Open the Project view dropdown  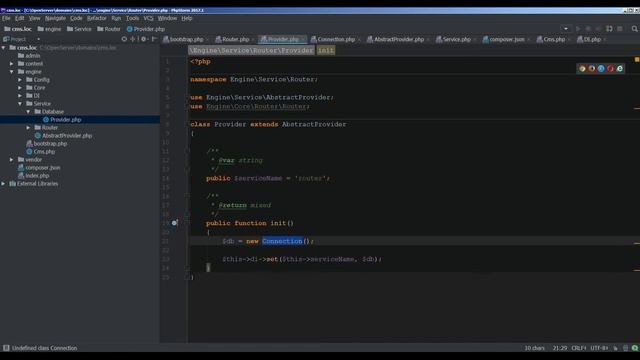point(38,39)
